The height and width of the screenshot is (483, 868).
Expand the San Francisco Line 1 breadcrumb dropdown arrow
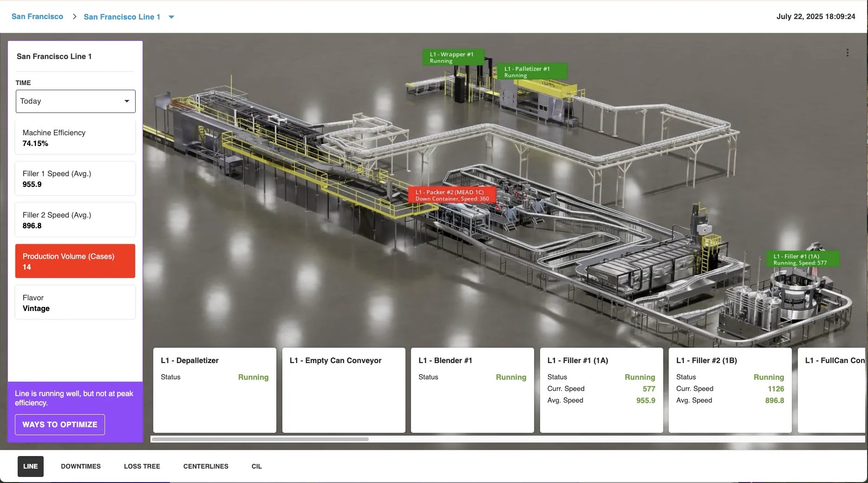[171, 17]
